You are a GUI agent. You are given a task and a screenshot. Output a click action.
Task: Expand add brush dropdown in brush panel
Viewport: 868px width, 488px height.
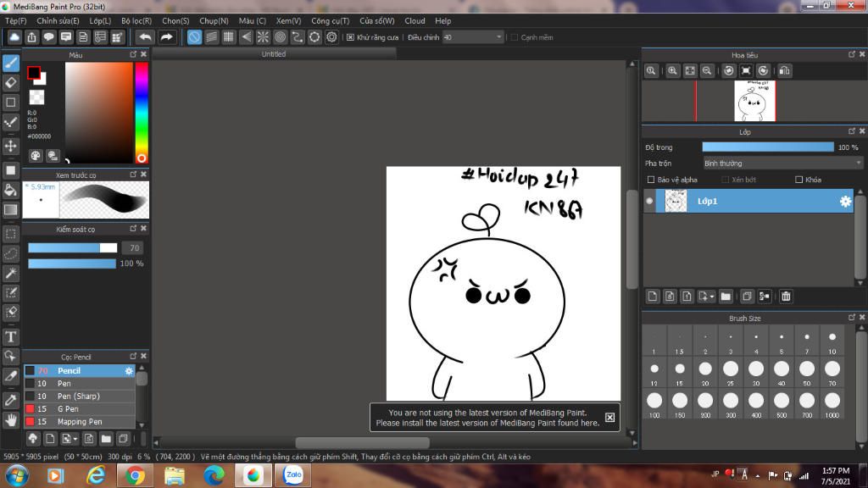click(75, 440)
